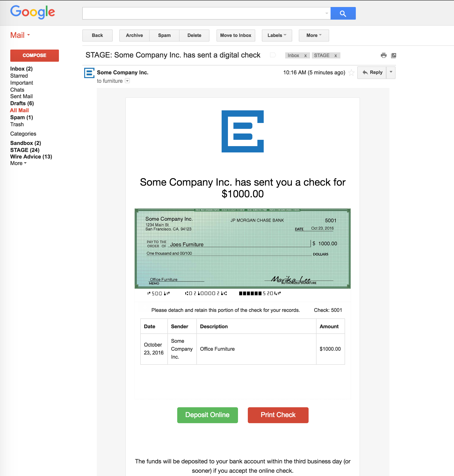
Task: Click the COMPOSE button
Action: click(x=34, y=55)
